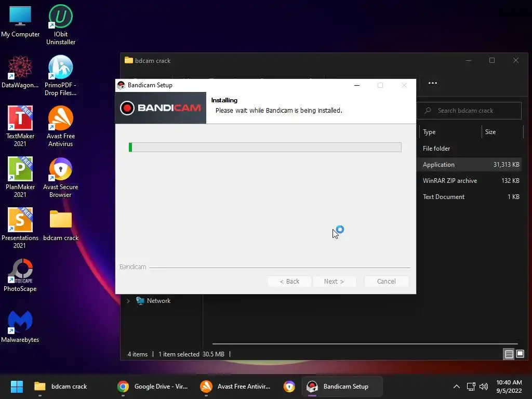
Task: Click the Bandicam logo banner
Action: click(x=161, y=108)
